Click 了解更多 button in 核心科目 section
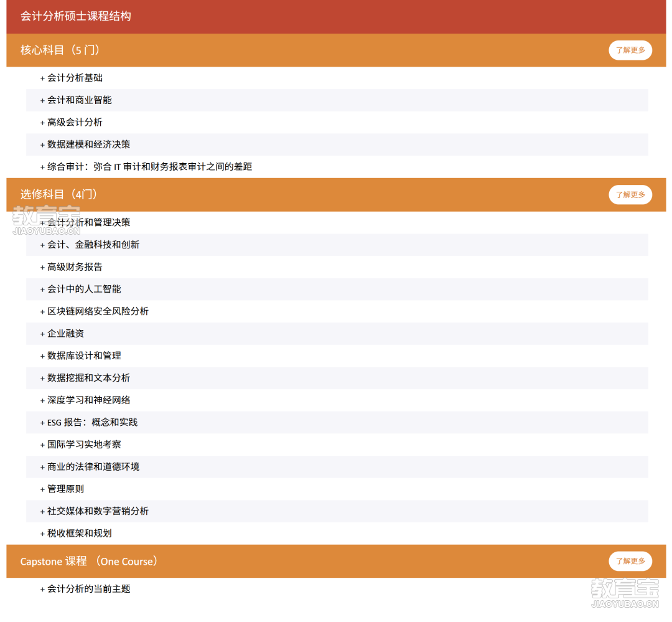 (630, 50)
